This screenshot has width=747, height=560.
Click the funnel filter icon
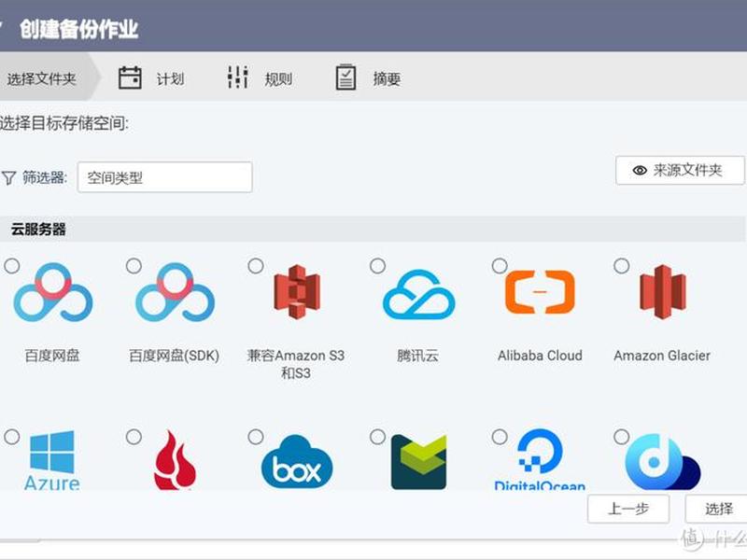(8, 178)
